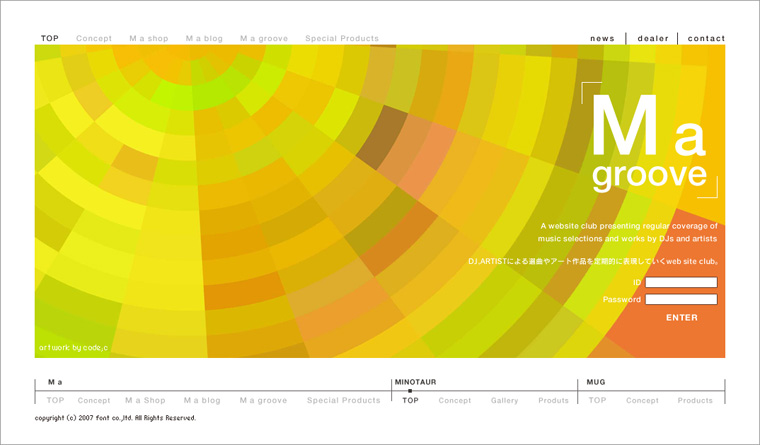Click the 'artwork by code_c' credit text

click(x=75, y=347)
